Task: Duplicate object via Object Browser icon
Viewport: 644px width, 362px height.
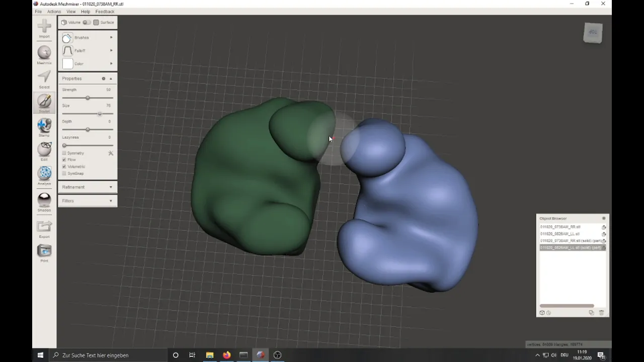Action: tap(591, 313)
